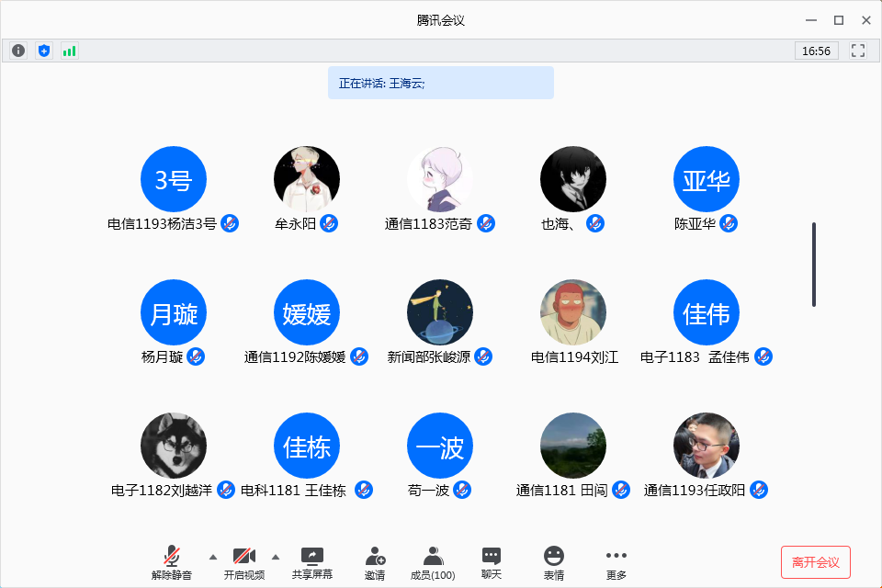Click the mic icon beside 陈亚华
The width and height of the screenshot is (882, 588).
click(x=729, y=223)
